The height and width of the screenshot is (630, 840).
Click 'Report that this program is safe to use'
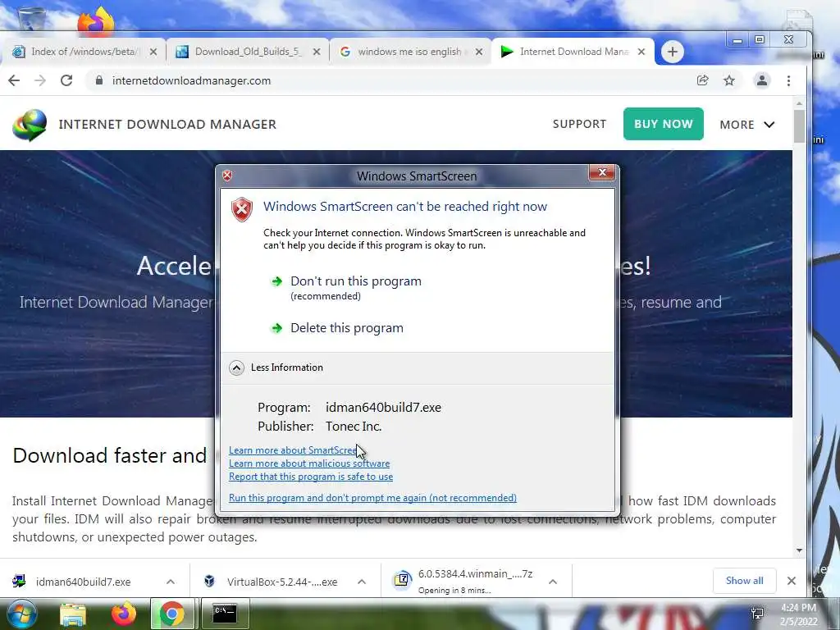coord(311,477)
